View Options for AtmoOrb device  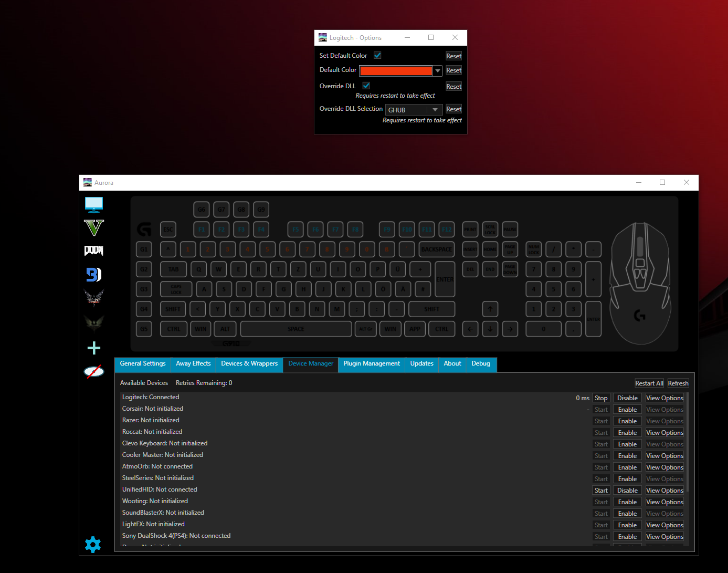click(x=664, y=467)
